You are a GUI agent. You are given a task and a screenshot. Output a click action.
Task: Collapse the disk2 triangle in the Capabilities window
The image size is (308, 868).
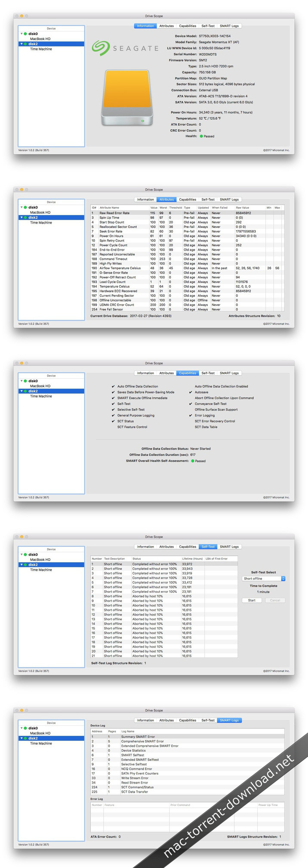coord(22,391)
